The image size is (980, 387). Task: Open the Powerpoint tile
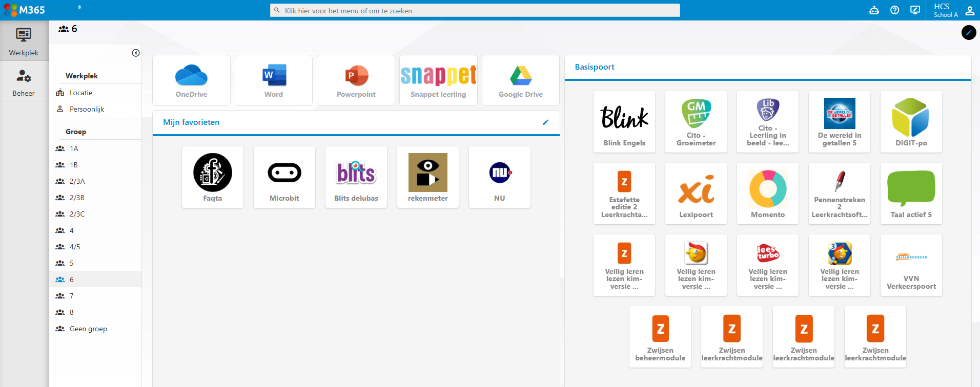click(x=356, y=80)
